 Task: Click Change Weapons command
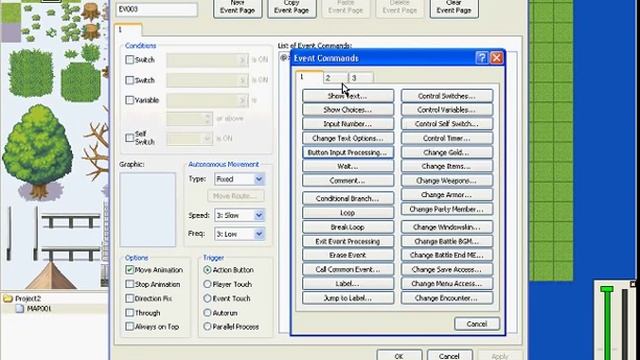pyautogui.click(x=447, y=180)
